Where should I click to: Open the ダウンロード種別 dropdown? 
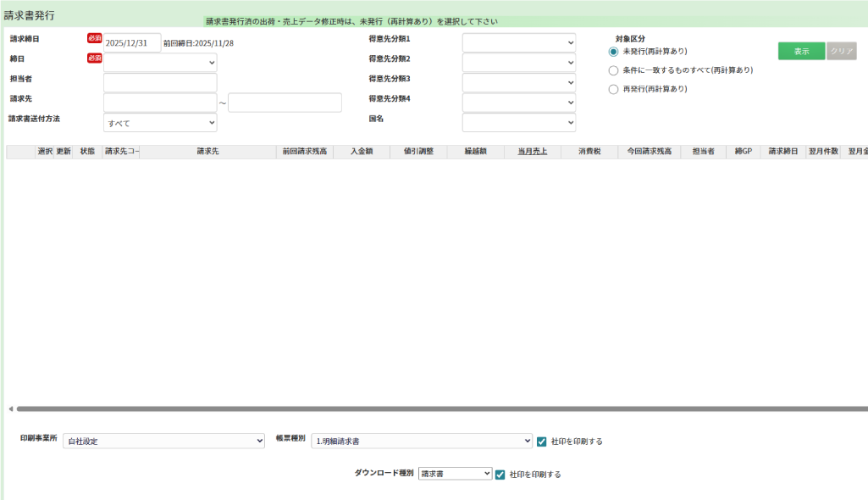[x=455, y=474]
